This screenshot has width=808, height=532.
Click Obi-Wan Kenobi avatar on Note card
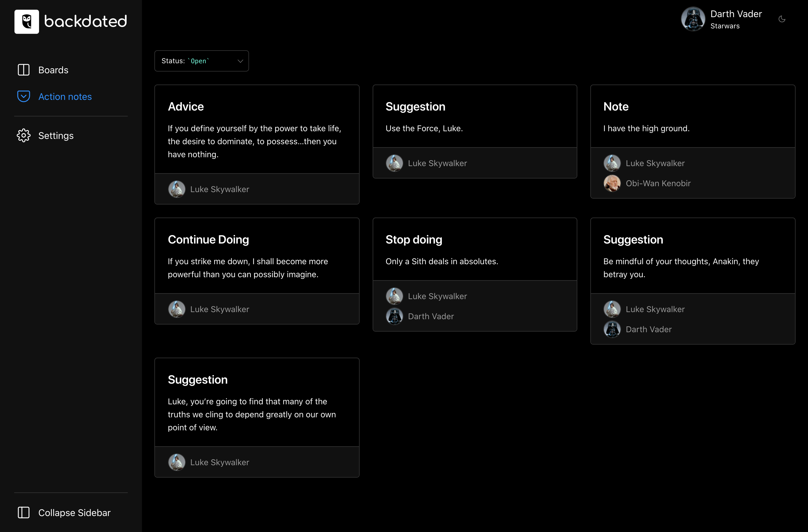point(612,184)
